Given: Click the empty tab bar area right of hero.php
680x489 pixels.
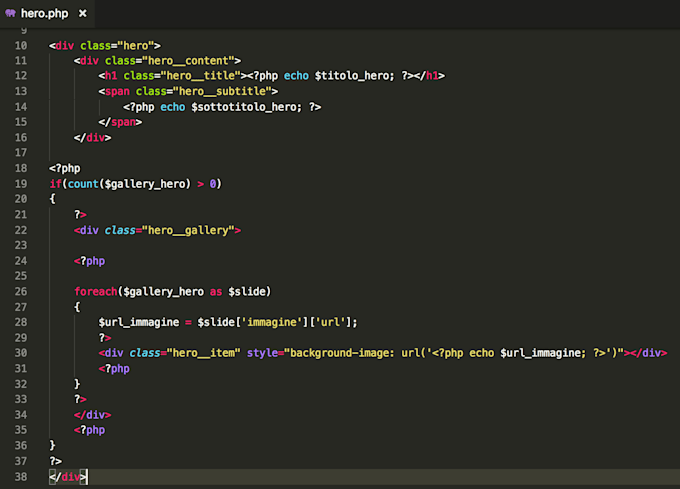Looking at the screenshot, I should 380,14.
